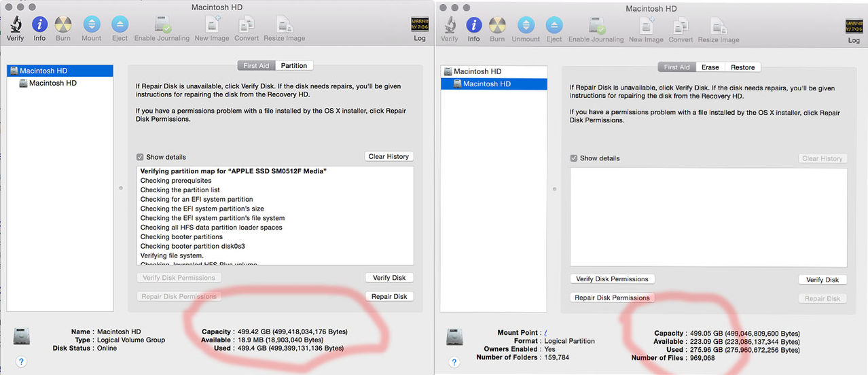Click 'Verifying file system.' log line
868x375 pixels.
172,255
